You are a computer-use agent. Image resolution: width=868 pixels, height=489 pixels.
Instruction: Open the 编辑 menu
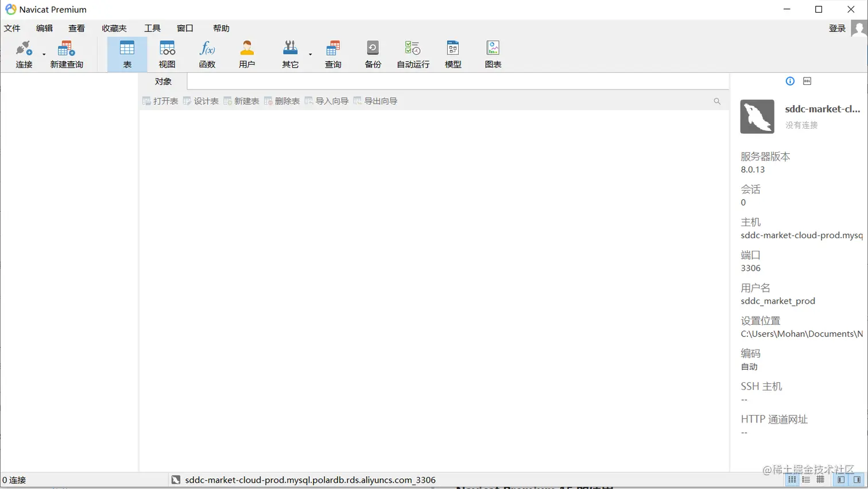[x=44, y=28]
